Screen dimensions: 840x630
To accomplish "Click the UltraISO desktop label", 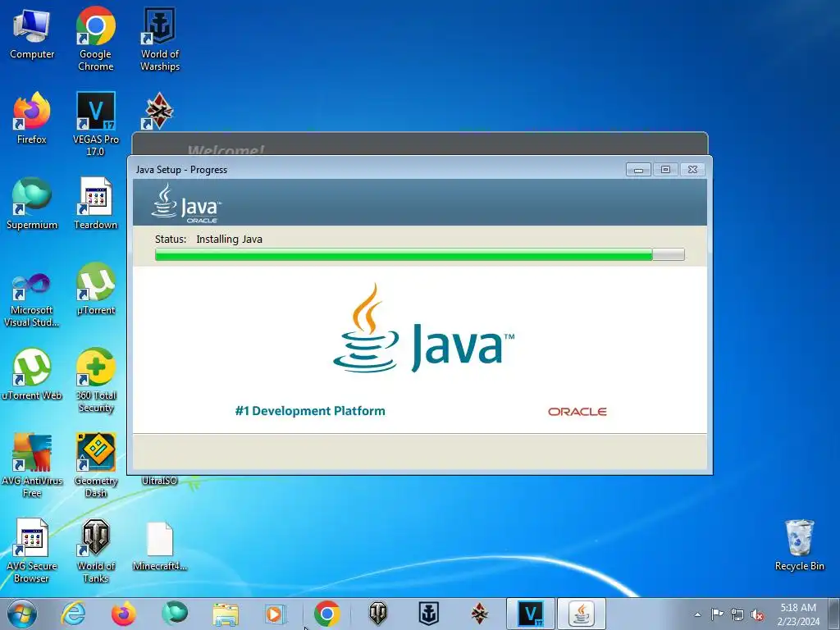I will (x=159, y=481).
